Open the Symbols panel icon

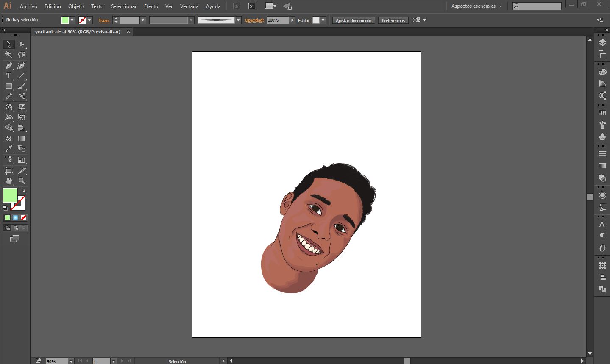pos(602,137)
